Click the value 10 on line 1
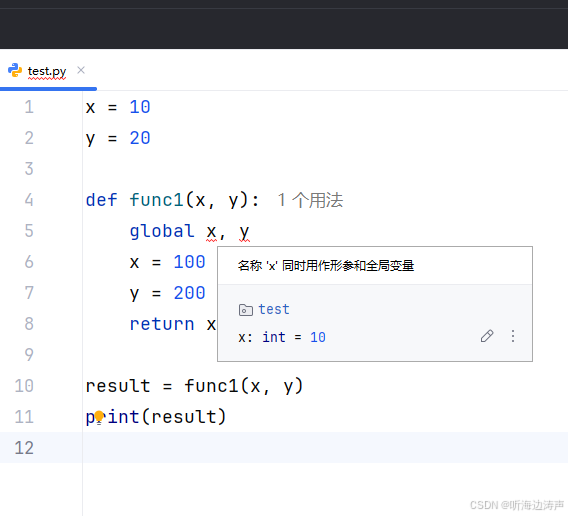 click(140, 107)
